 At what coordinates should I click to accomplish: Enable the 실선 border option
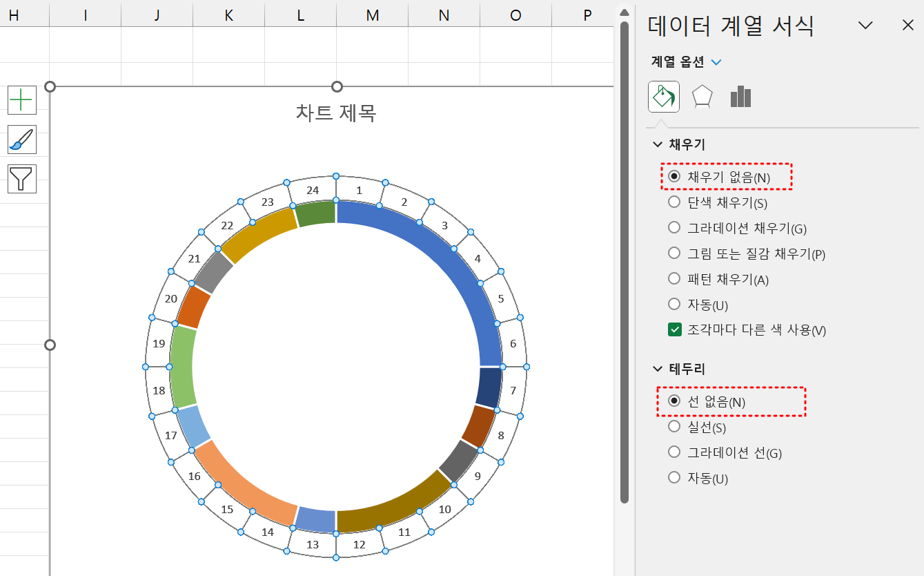pos(674,426)
